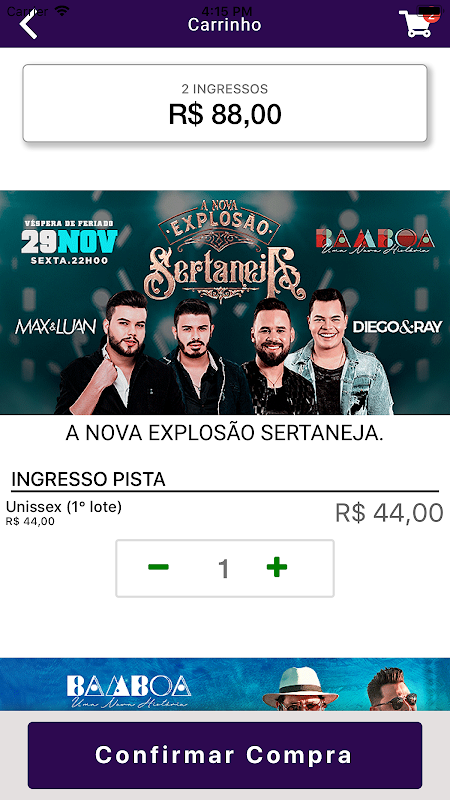Tap the quantity number 1 field
This screenshot has width=450, height=800.
223,569
